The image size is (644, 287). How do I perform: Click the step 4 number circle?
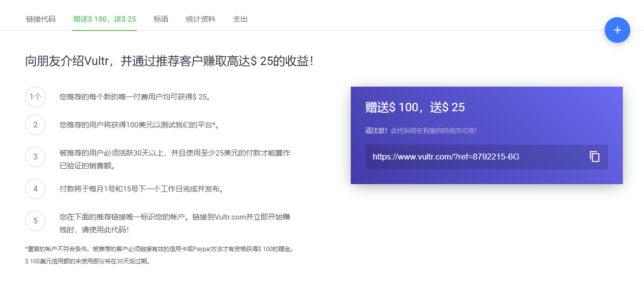35,189
